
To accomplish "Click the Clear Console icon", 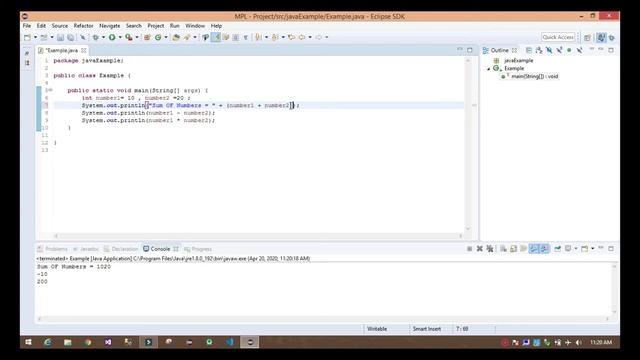I will (503, 249).
